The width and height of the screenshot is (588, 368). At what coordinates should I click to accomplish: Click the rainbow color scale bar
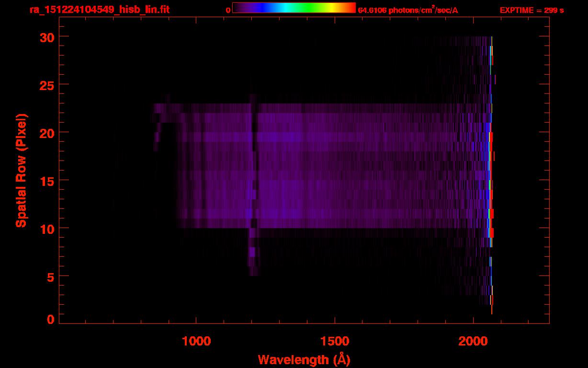tap(294, 8)
